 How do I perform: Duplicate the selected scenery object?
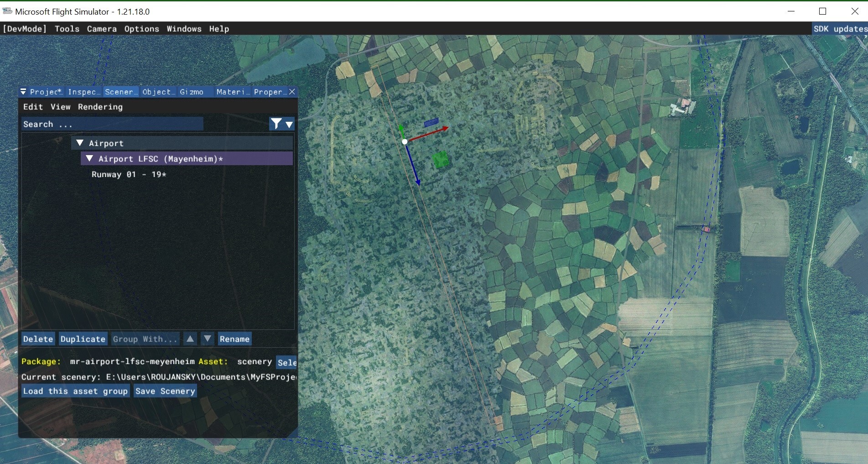click(83, 339)
